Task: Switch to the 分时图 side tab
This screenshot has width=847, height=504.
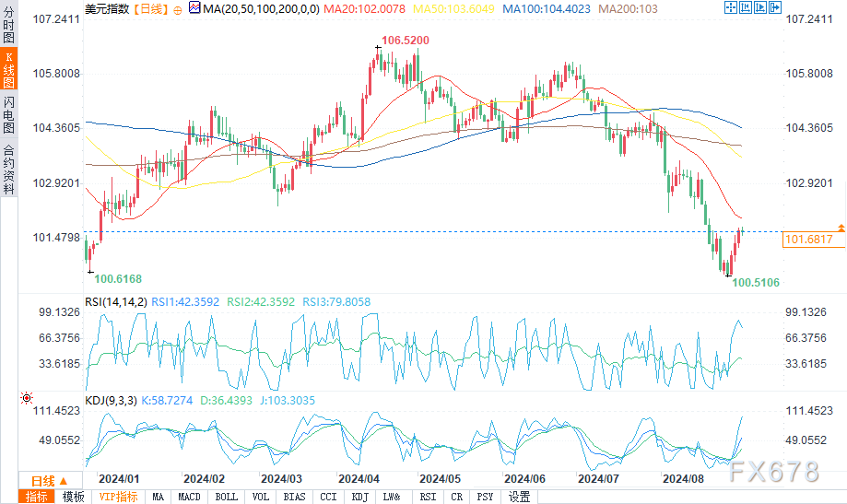Action: pos(8,28)
